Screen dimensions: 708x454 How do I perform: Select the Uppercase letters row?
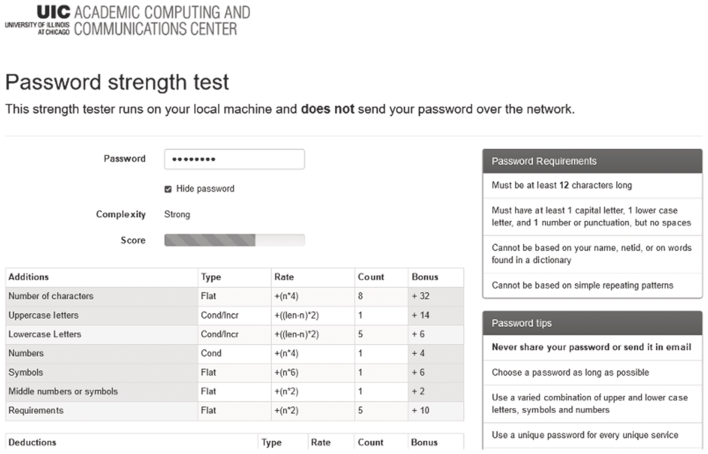pyautogui.click(x=234, y=315)
